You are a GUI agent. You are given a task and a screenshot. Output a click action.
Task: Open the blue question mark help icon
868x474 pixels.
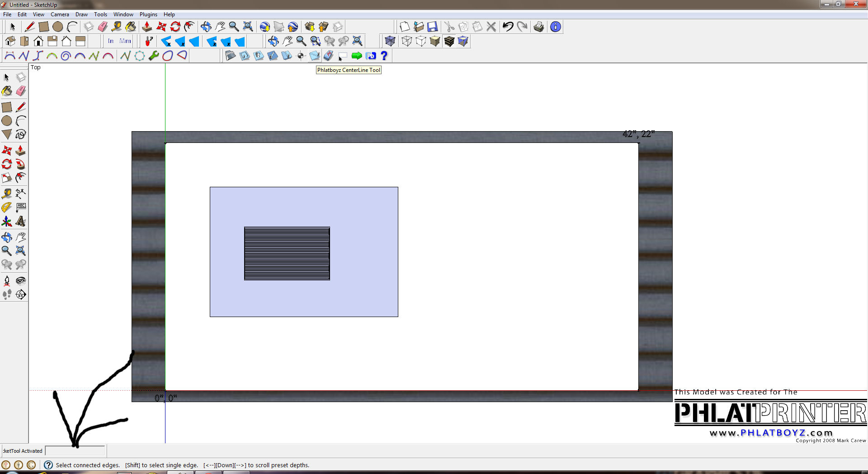coord(384,56)
